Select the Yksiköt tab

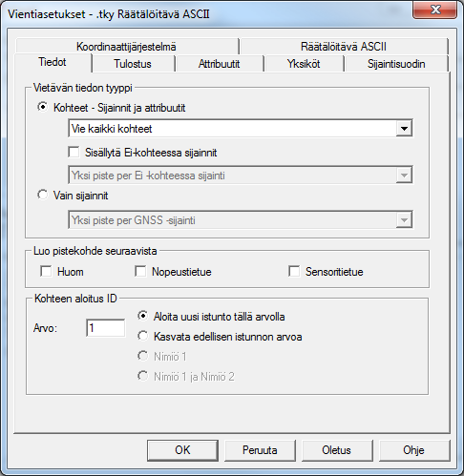(304, 64)
